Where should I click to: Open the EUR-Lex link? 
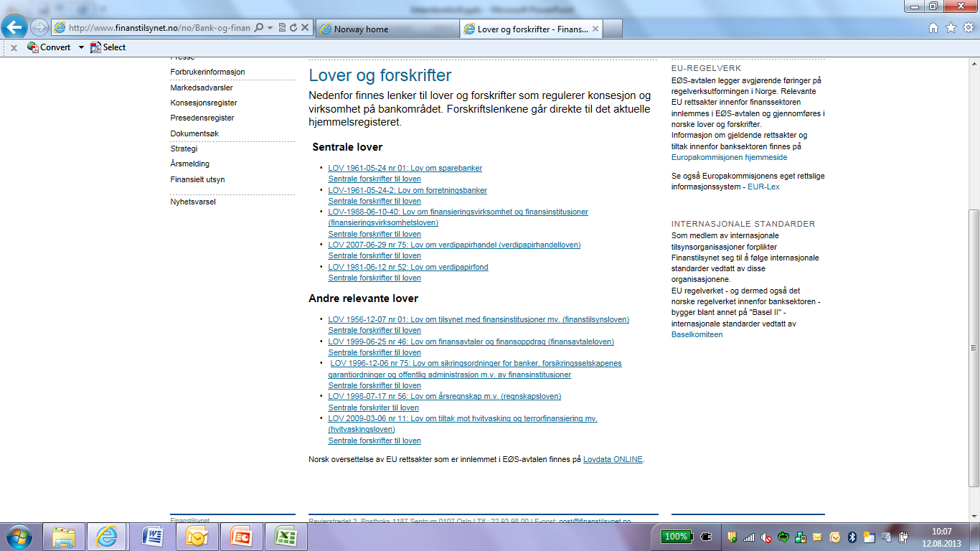click(x=763, y=187)
